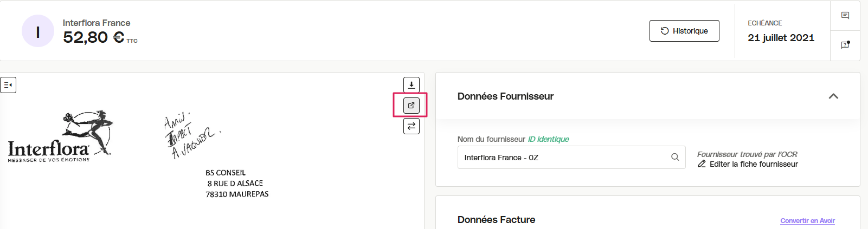Image resolution: width=868 pixels, height=229 pixels.
Task: Click the search magnifier in supplier field
Action: tap(675, 157)
